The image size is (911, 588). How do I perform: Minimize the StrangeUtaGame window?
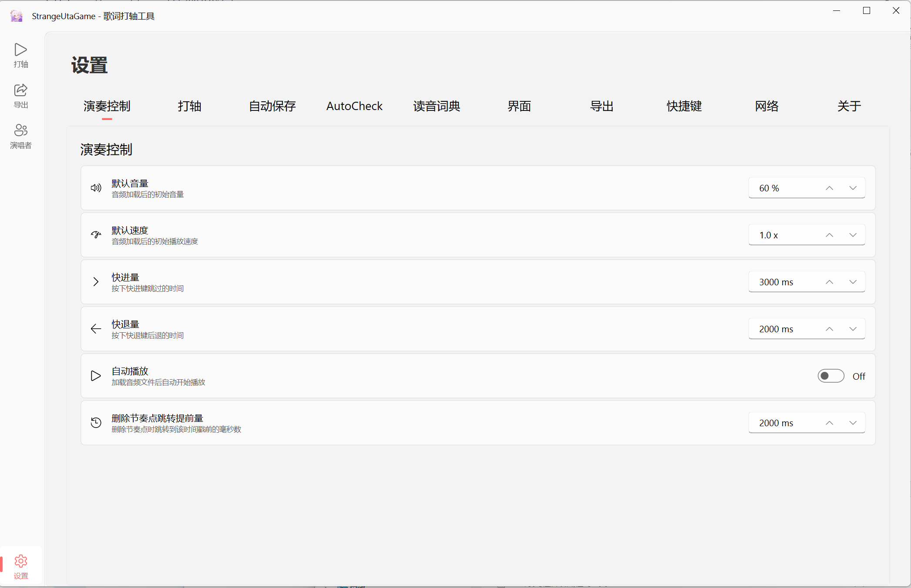(x=837, y=11)
